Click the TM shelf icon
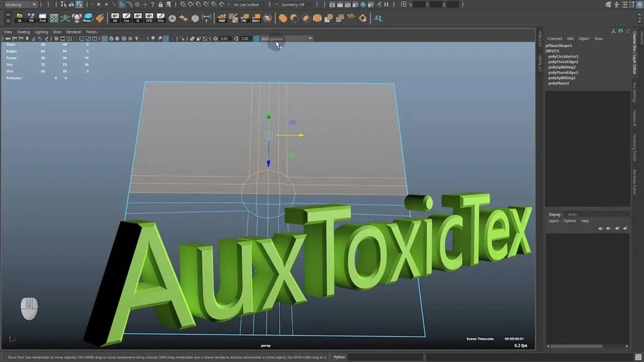The image size is (644, 362). [x=31, y=18]
